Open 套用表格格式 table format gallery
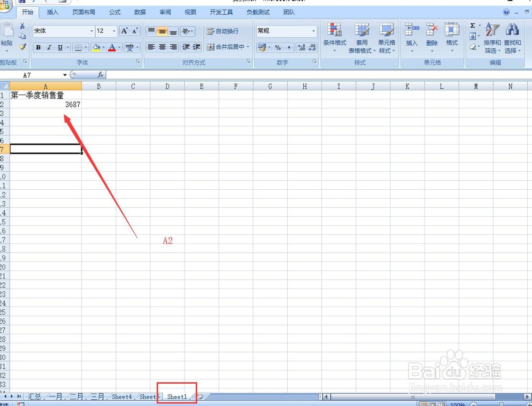 [x=362, y=38]
